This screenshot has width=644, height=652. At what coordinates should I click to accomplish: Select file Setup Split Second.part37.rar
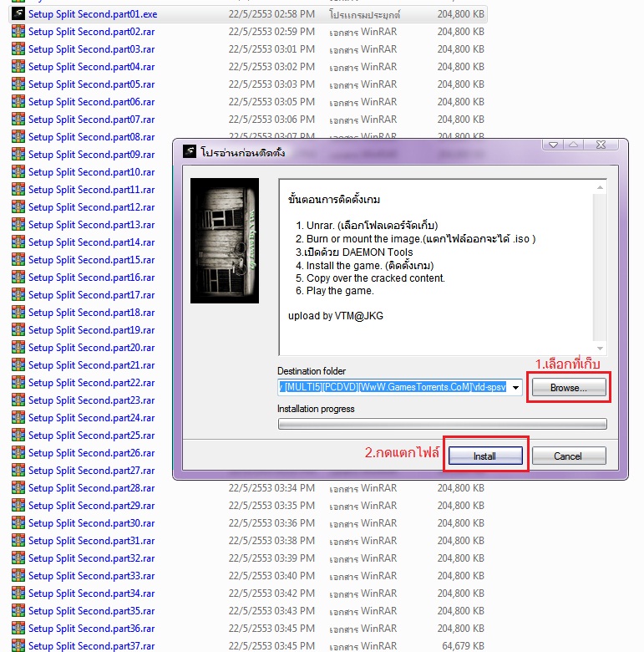point(91,646)
